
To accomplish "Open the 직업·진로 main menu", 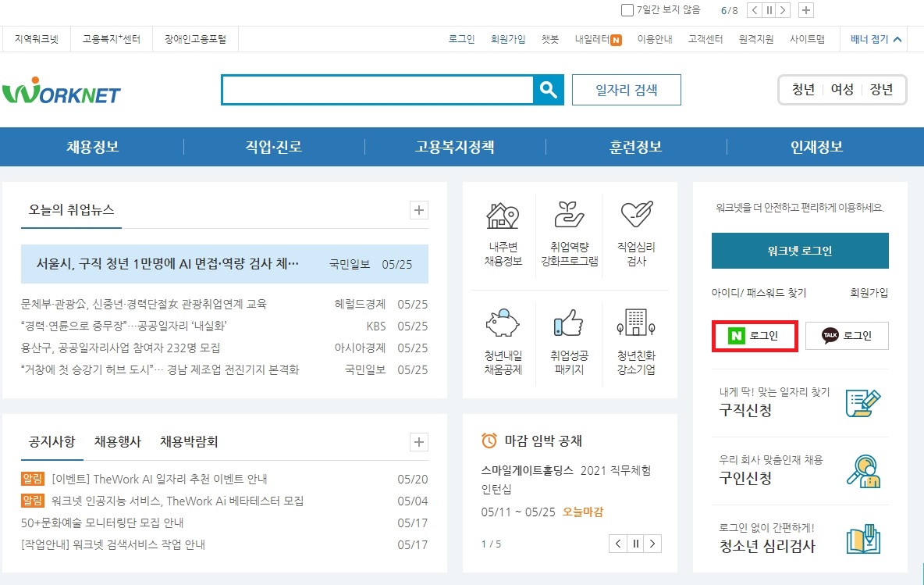I will pos(274,147).
